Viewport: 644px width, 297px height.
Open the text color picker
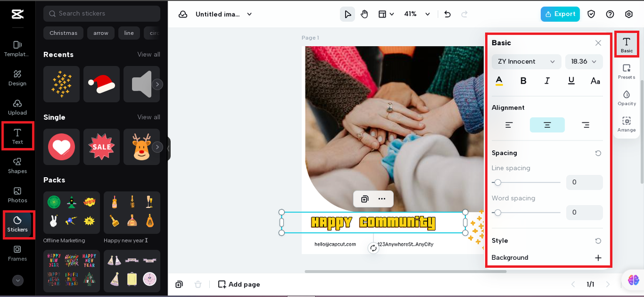tap(499, 81)
